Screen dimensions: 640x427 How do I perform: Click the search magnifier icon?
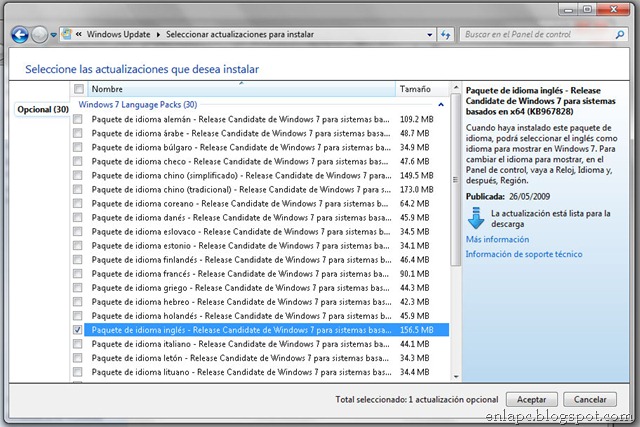pos(620,35)
